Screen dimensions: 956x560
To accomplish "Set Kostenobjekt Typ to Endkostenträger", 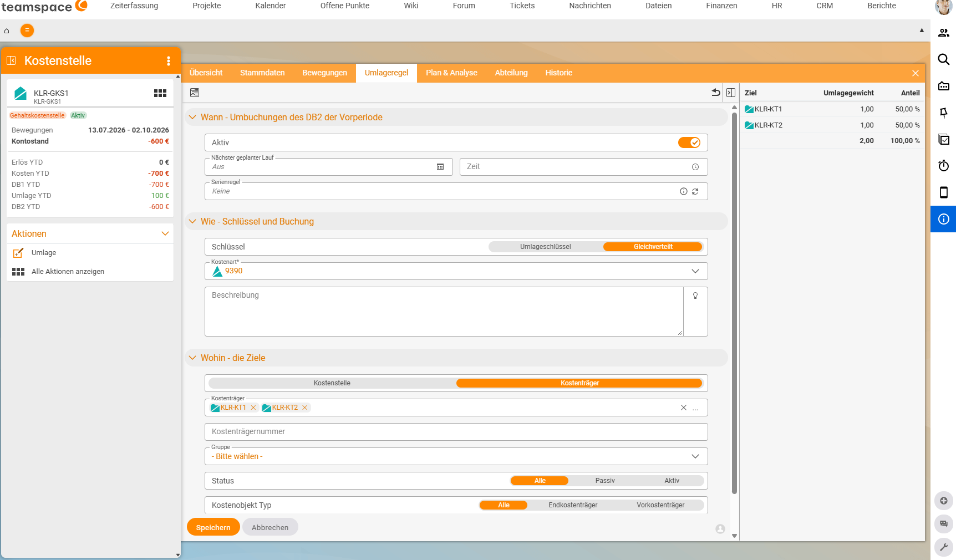I will coord(573,505).
